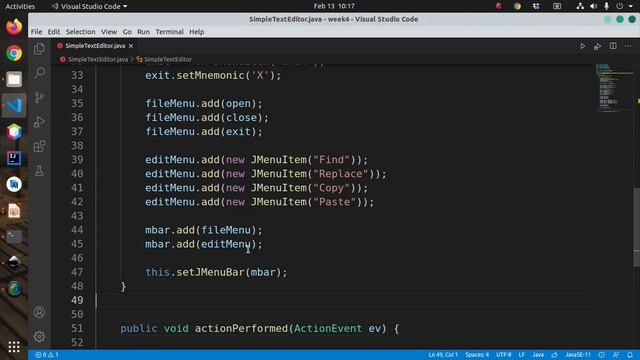Open the Edit menu
Viewport: 640px width, 360px height.
click(53, 31)
